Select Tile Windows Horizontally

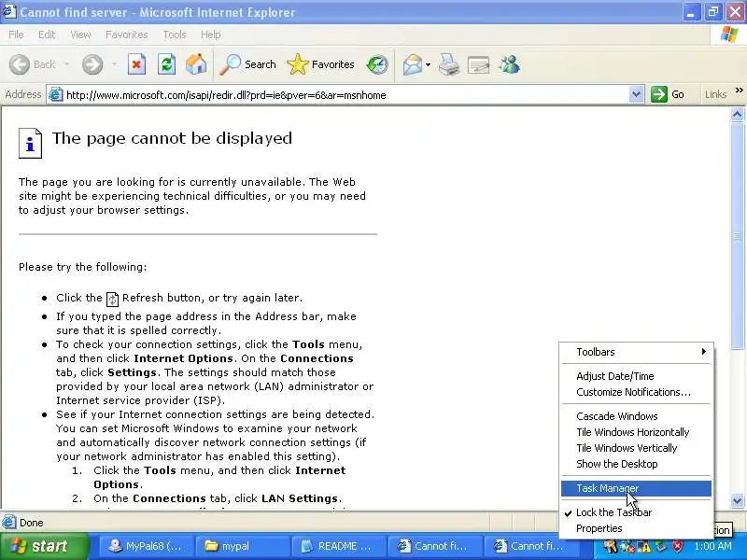(637, 432)
